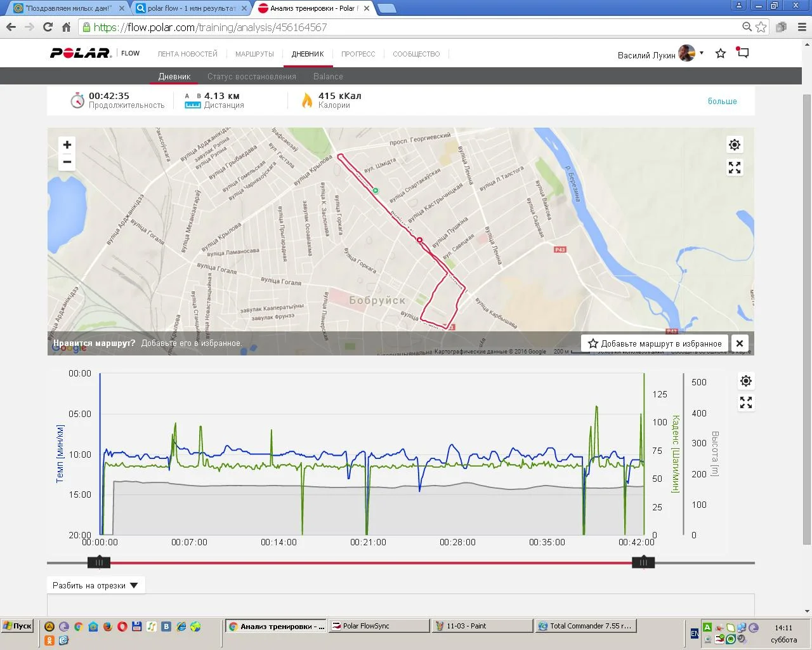The width and height of the screenshot is (812, 650).
Task: Switch to Polar FlowSync in taskbar
Action: click(x=379, y=626)
